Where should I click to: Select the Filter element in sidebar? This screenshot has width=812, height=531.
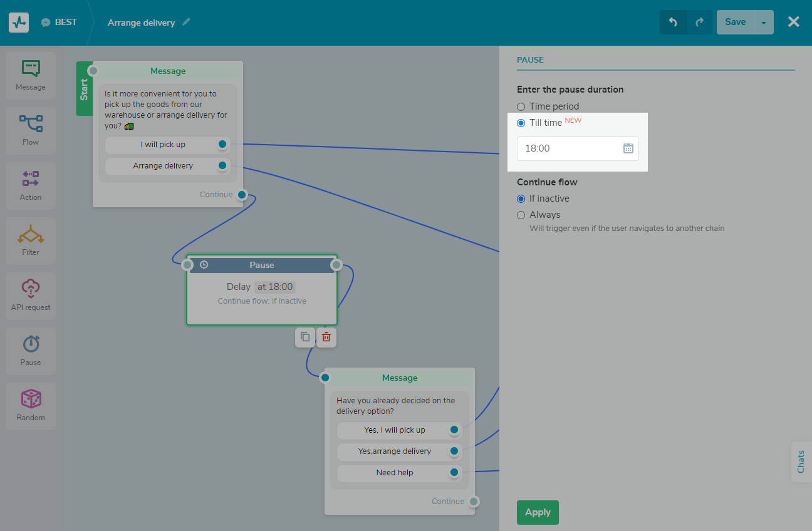[x=31, y=240]
